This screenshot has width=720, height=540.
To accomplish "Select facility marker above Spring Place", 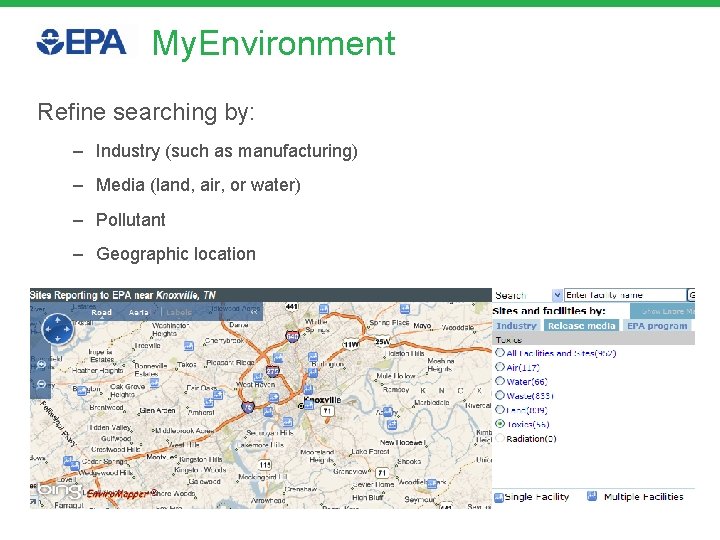I will pyautogui.click(x=405, y=308).
